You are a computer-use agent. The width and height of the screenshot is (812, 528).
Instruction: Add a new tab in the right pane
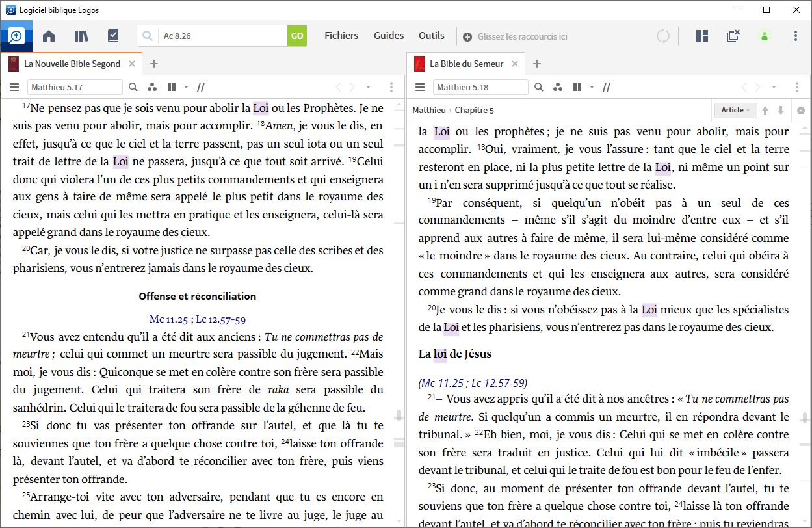(537, 64)
